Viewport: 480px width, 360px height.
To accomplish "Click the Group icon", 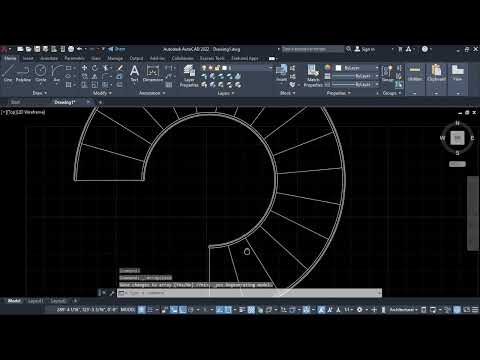I will tap(387, 73).
